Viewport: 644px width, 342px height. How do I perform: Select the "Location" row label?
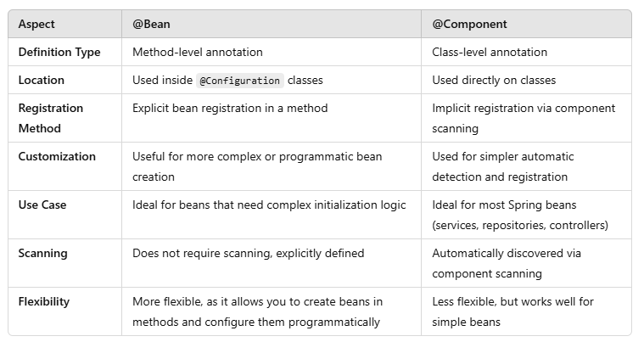click(x=42, y=81)
